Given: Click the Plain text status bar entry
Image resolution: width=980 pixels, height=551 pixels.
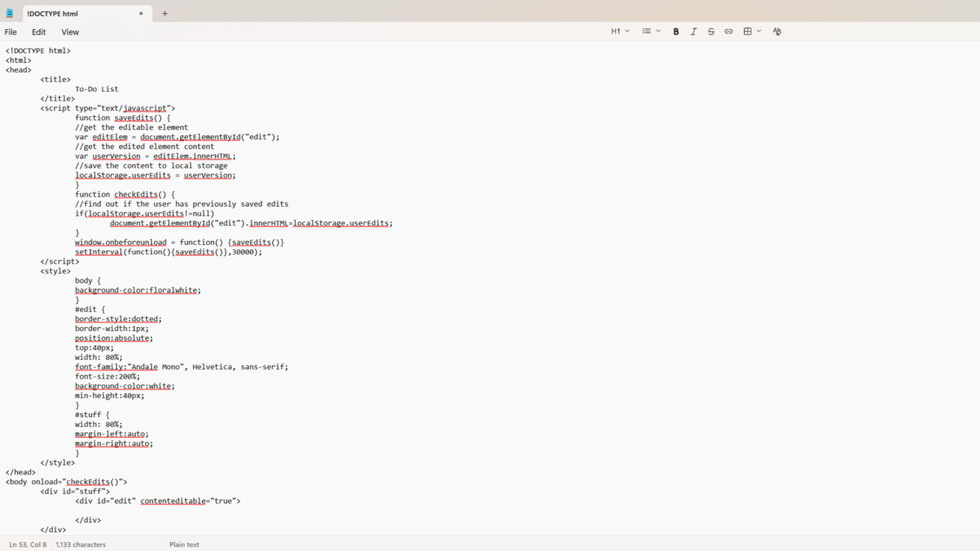Looking at the screenshot, I should coord(184,544).
